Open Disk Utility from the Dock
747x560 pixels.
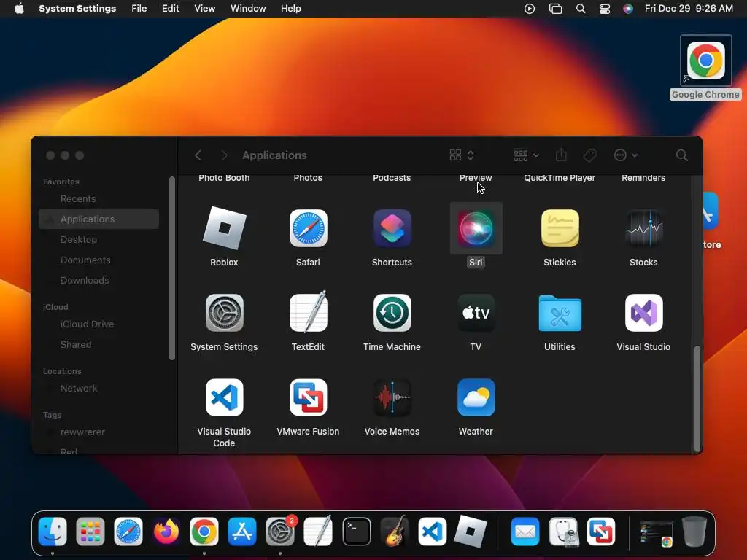563,532
